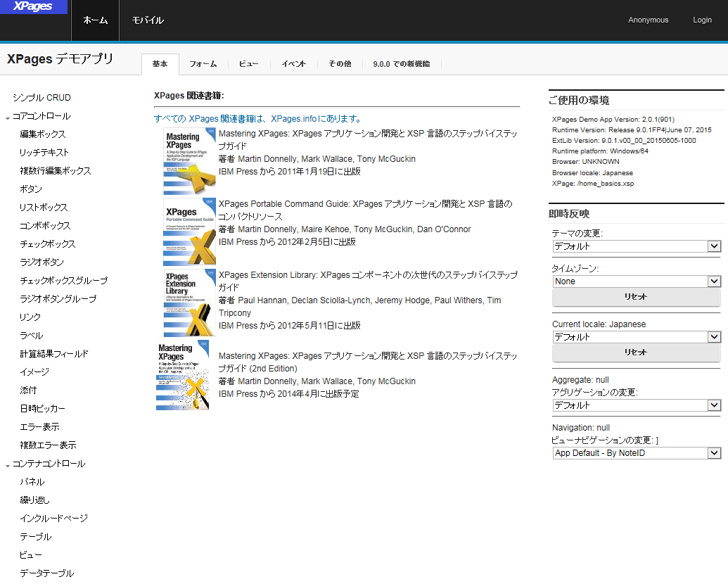Collapse the コンテナコントロール tree section
Image resolution: width=728 pixels, height=584 pixels.
click(x=8, y=464)
